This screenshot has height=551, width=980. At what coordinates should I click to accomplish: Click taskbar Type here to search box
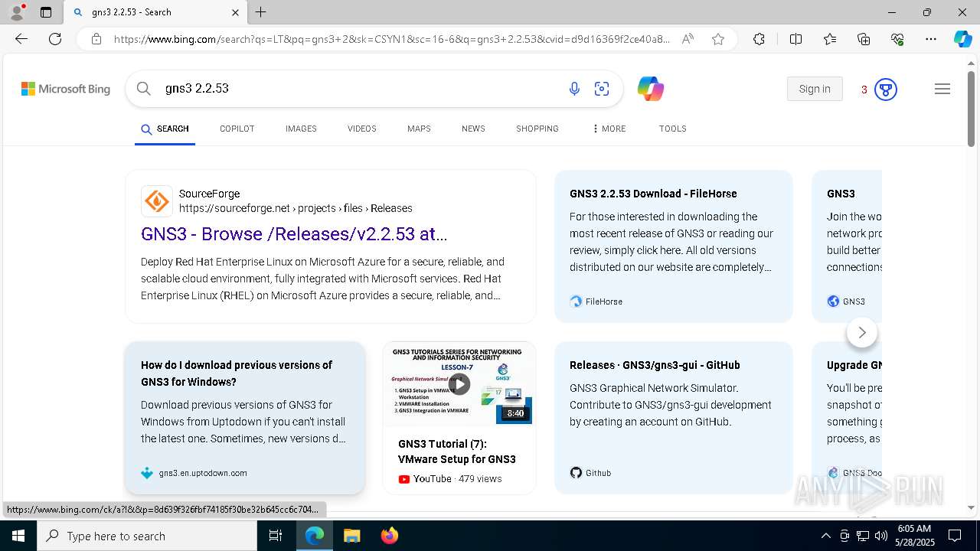click(147, 536)
